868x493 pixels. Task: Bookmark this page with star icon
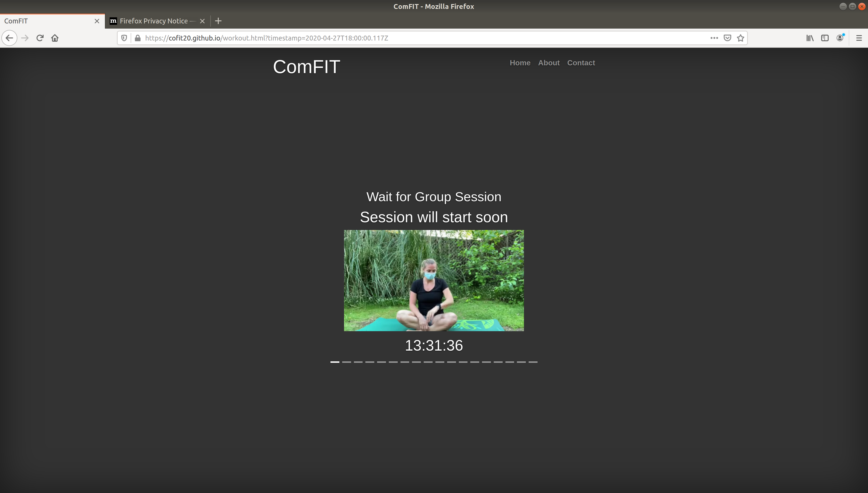(741, 38)
